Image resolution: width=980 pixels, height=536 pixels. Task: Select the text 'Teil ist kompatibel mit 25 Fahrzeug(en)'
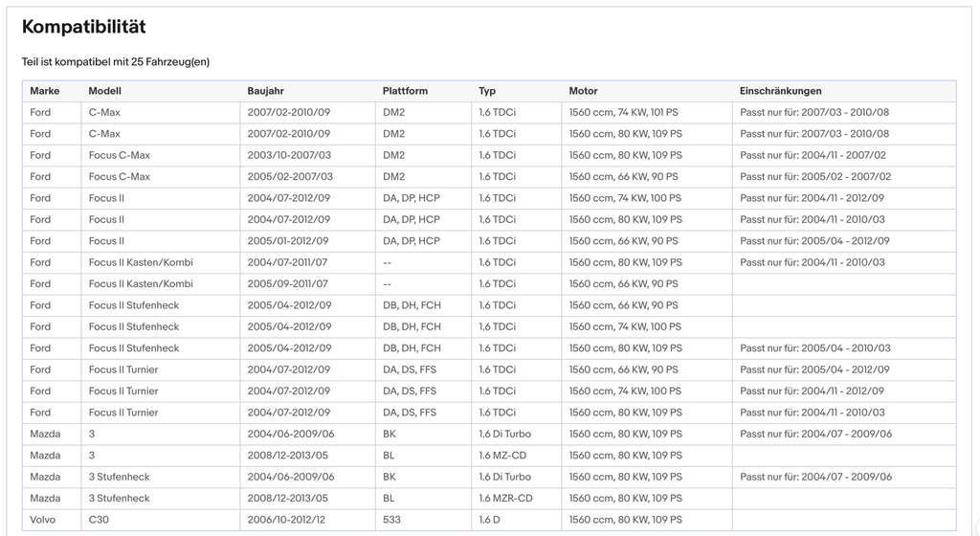pyautogui.click(x=116, y=62)
